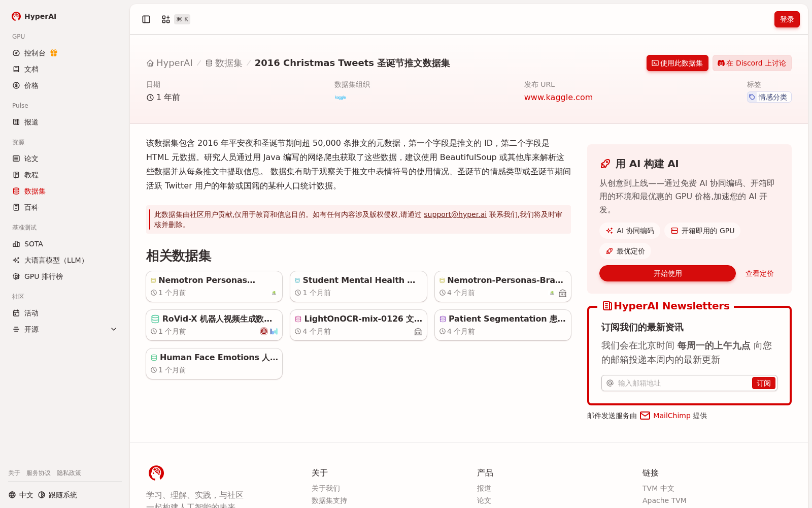Viewport: 812px width, 508px height.
Task: Switch language via 中文 selector
Action: [x=21, y=495]
